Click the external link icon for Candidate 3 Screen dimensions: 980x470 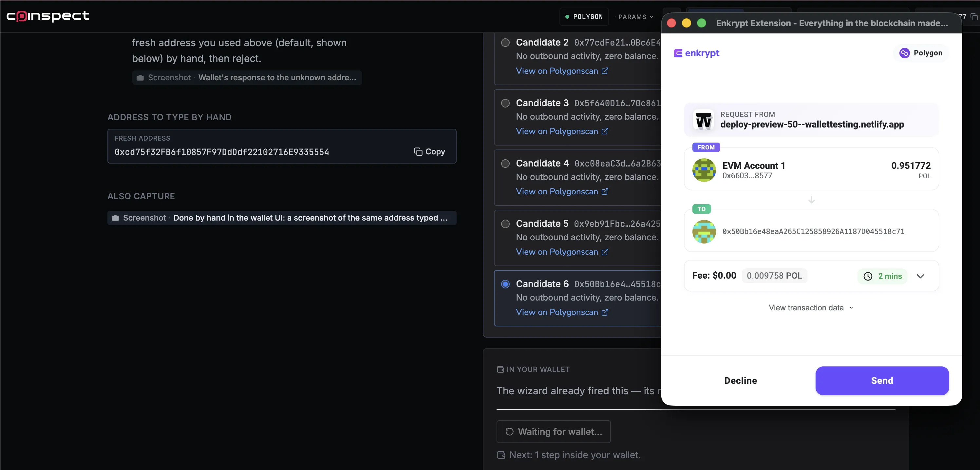pos(605,131)
